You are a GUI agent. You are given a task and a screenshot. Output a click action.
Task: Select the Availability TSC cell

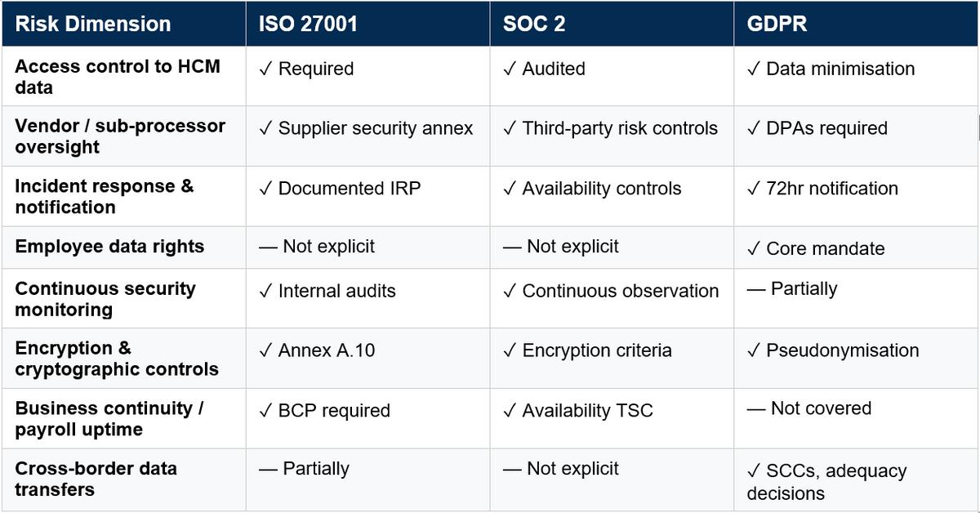[612, 418]
